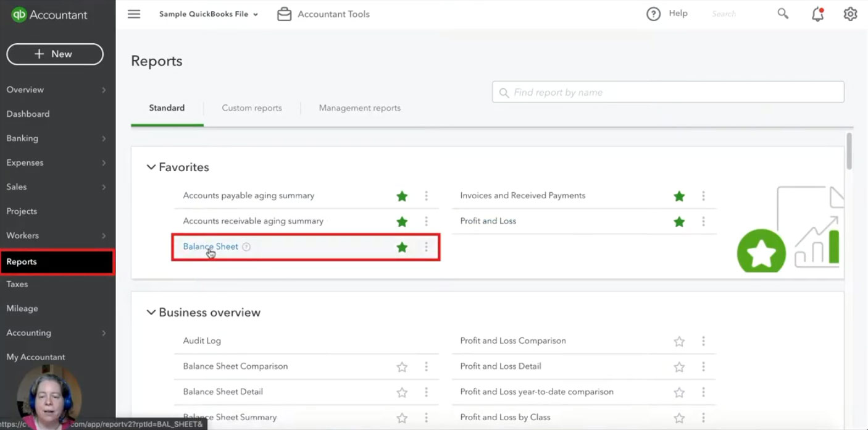Open Projects in the sidebar

22,211
